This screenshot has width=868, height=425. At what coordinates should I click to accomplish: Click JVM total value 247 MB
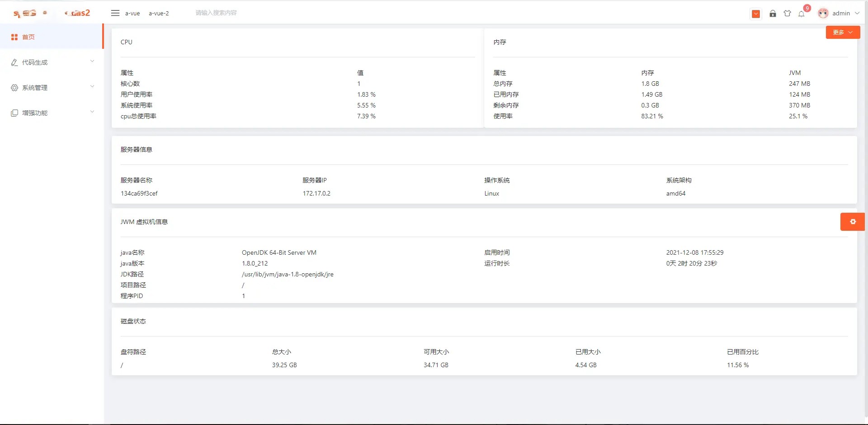coord(799,84)
